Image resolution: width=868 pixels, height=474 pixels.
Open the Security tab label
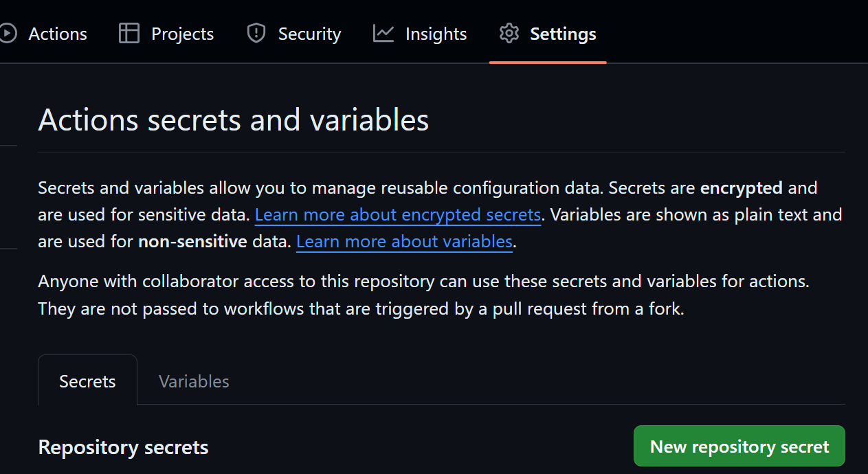pos(309,34)
